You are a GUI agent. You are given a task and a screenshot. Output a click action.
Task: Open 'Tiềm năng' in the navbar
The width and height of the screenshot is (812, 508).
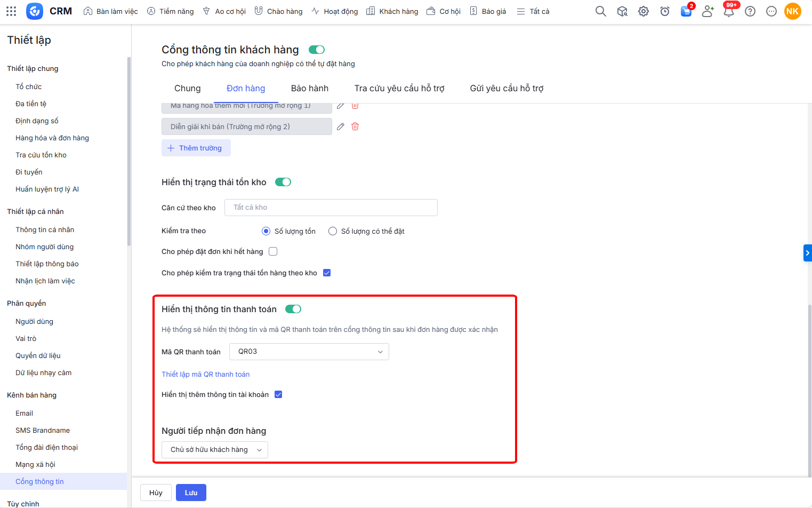tap(170, 11)
